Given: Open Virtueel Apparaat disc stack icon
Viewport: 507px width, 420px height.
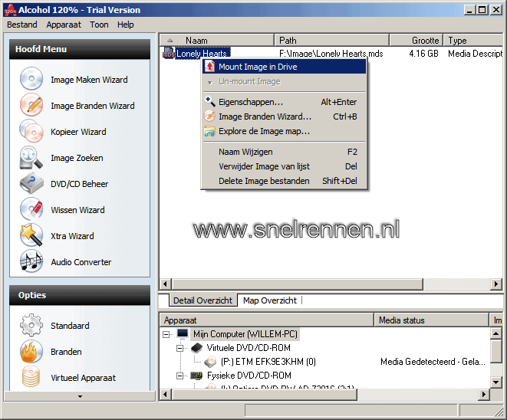Looking at the screenshot, I should [x=31, y=377].
